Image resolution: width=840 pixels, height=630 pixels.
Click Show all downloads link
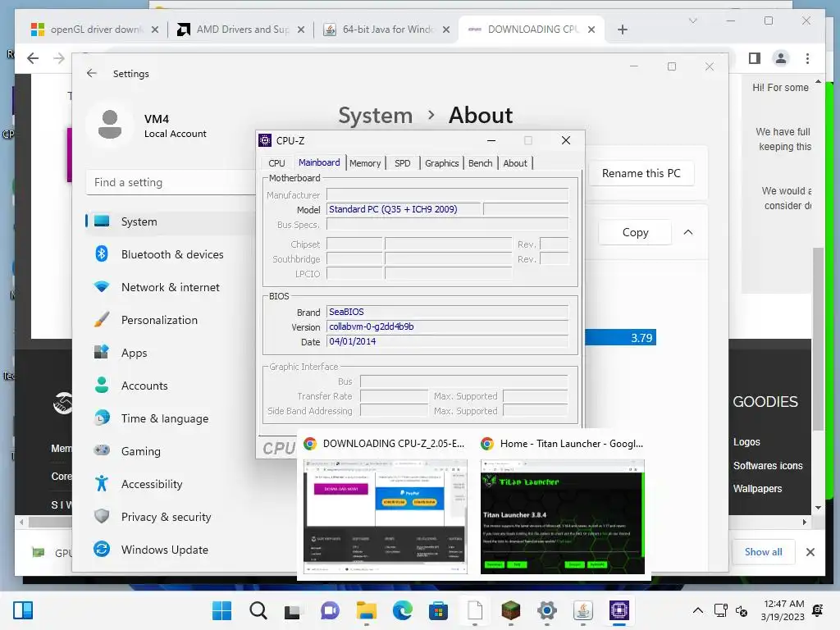(763, 552)
